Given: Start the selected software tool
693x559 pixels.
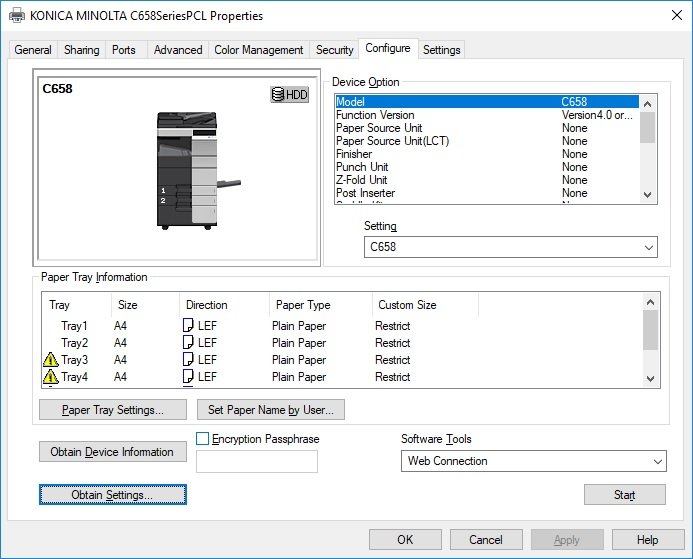Looking at the screenshot, I should click(624, 494).
